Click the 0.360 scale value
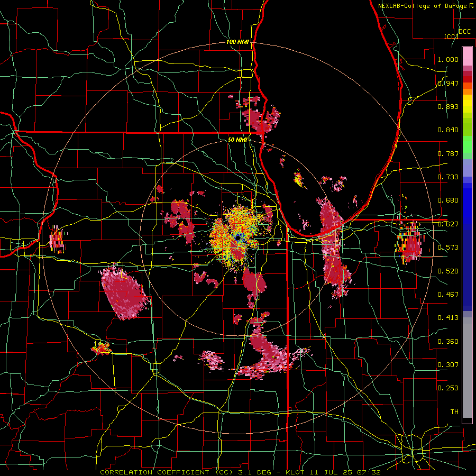Viewport: 476px width, 476px height. tap(448, 342)
